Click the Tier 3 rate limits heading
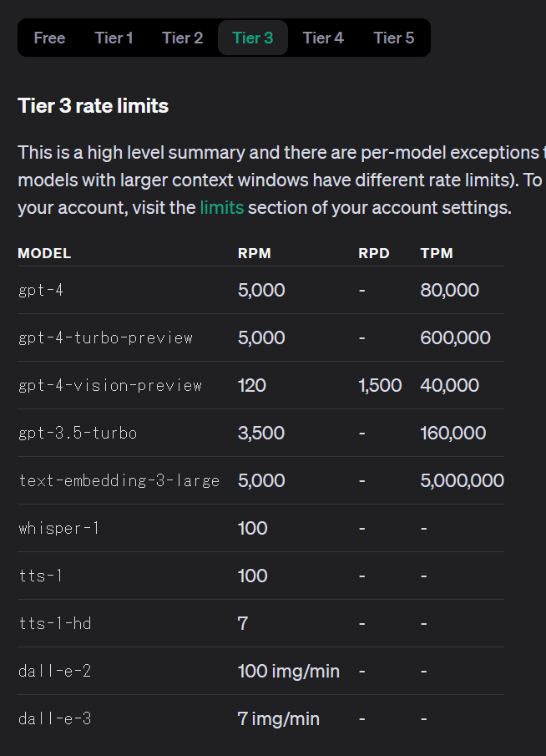 point(93,105)
